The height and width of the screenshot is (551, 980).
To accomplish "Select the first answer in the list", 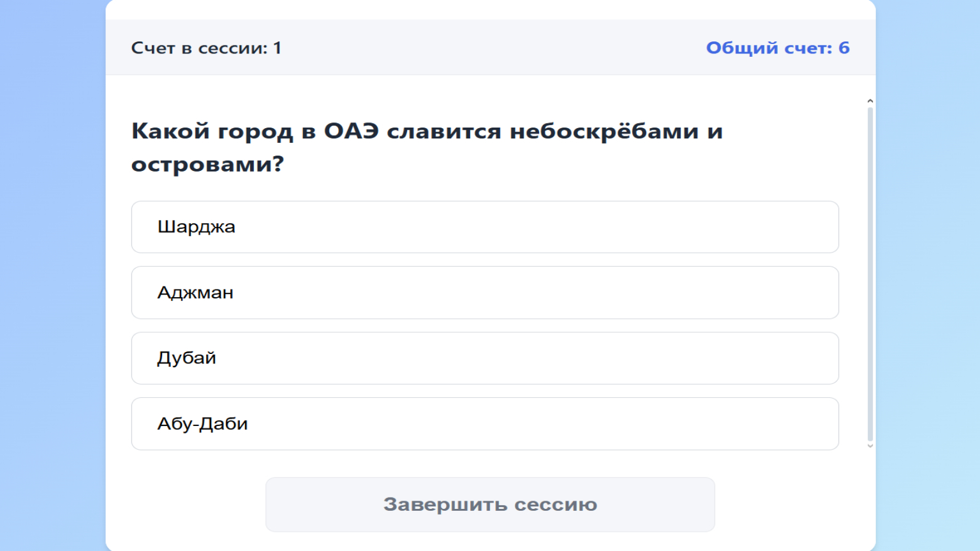I will point(485,227).
